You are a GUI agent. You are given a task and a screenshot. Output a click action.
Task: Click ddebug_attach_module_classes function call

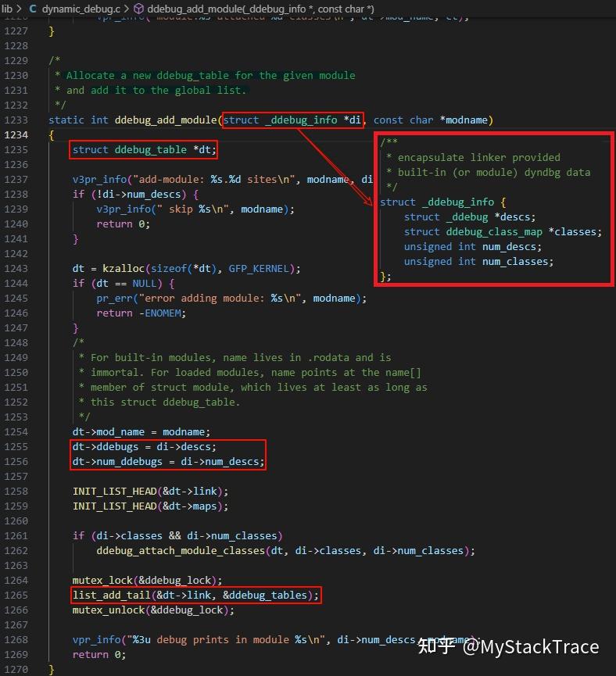coord(181,551)
